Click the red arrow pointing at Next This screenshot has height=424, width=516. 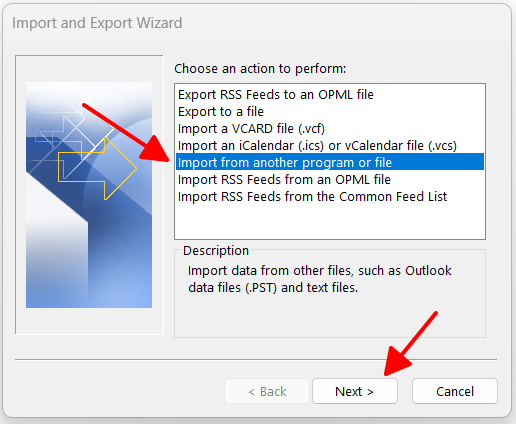(410, 344)
